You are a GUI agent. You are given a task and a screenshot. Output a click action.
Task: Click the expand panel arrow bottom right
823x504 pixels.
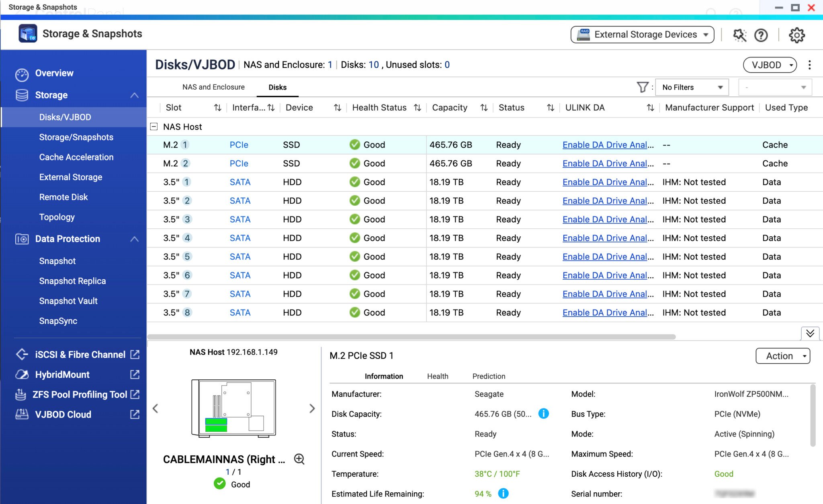pos(811,332)
